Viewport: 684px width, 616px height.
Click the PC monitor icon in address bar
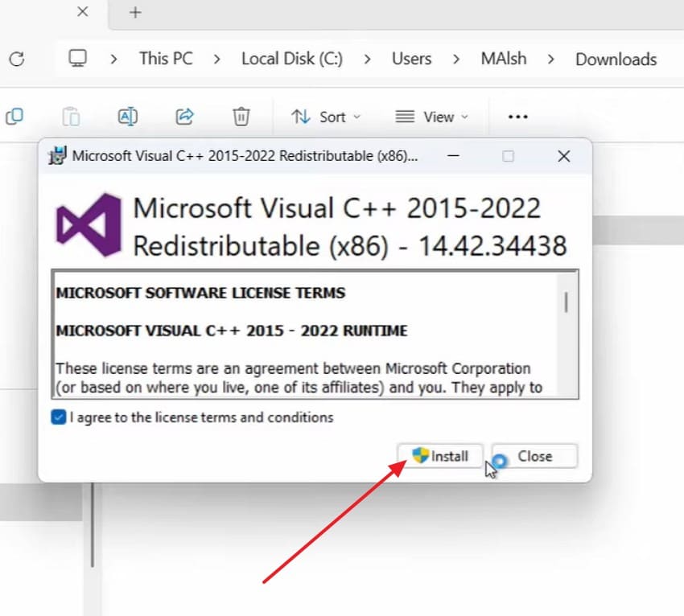tap(77, 58)
